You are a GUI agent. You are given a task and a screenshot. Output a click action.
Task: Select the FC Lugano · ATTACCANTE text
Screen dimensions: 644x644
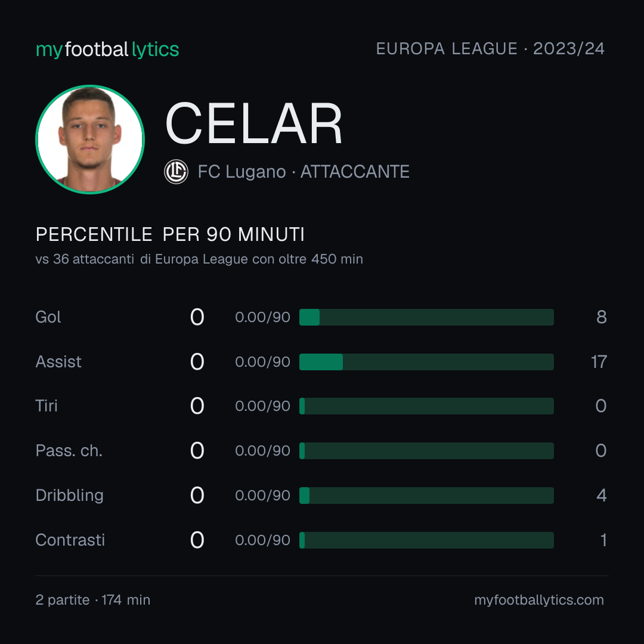pyautogui.click(x=304, y=172)
